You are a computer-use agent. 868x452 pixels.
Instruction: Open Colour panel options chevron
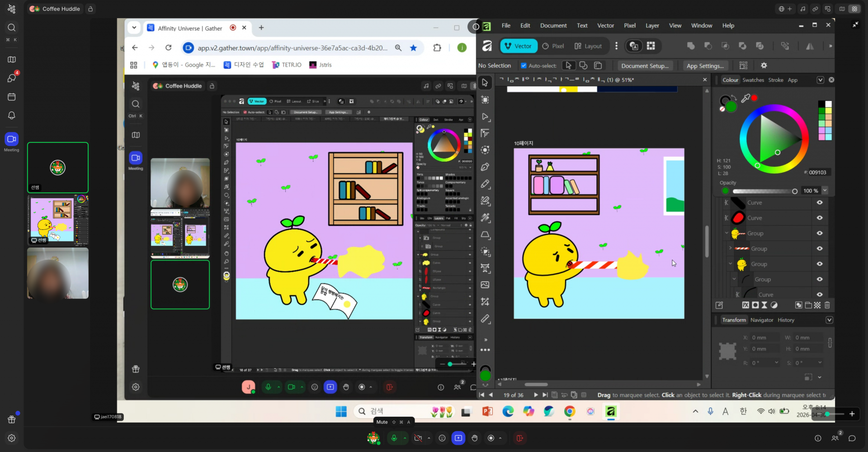tap(820, 80)
